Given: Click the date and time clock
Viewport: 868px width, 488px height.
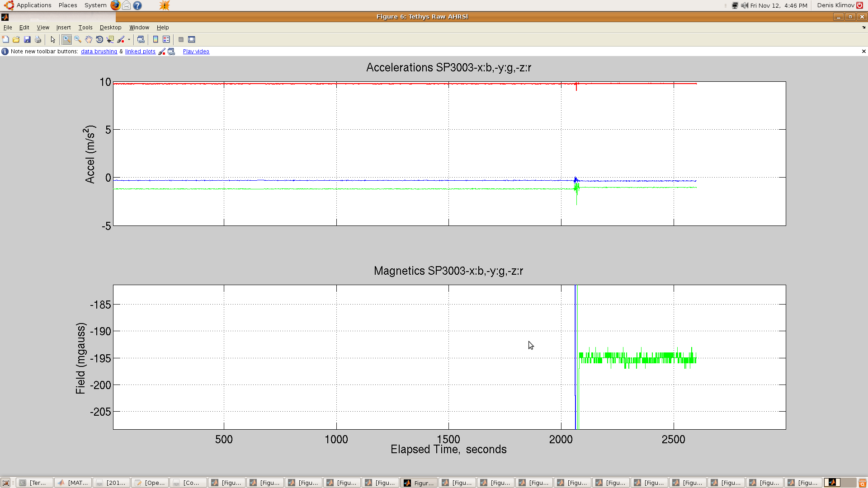Looking at the screenshot, I should [779, 5].
